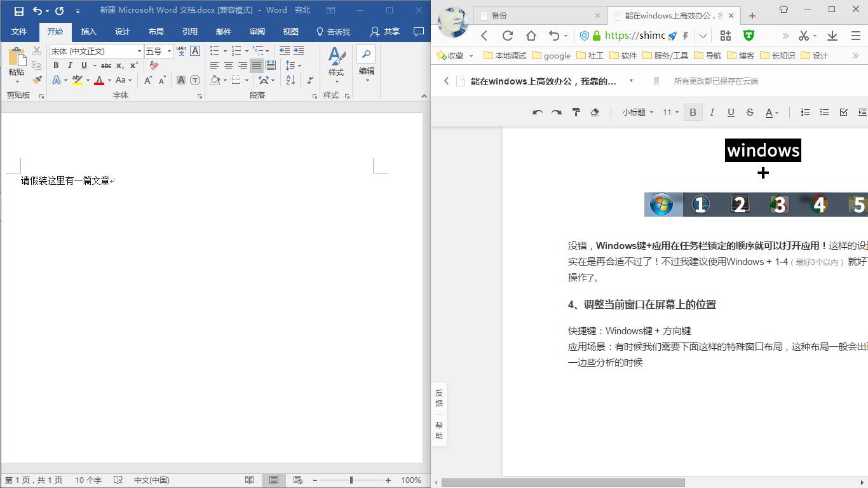Screen dimensions: 868x488
Task: Toggle strikethrough (abc) in Word
Action: [x=106, y=65]
